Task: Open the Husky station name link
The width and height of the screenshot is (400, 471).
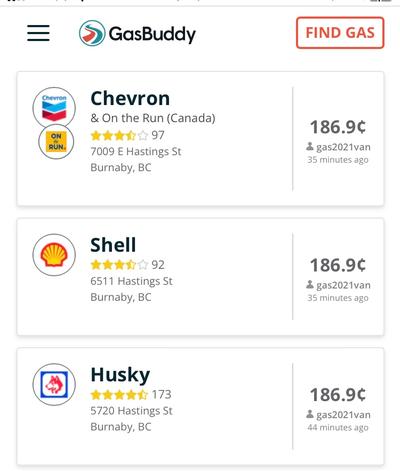Action: [120, 375]
